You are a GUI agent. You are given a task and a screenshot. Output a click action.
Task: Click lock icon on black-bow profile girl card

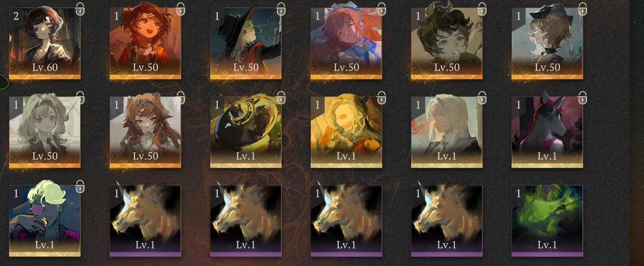583,8
